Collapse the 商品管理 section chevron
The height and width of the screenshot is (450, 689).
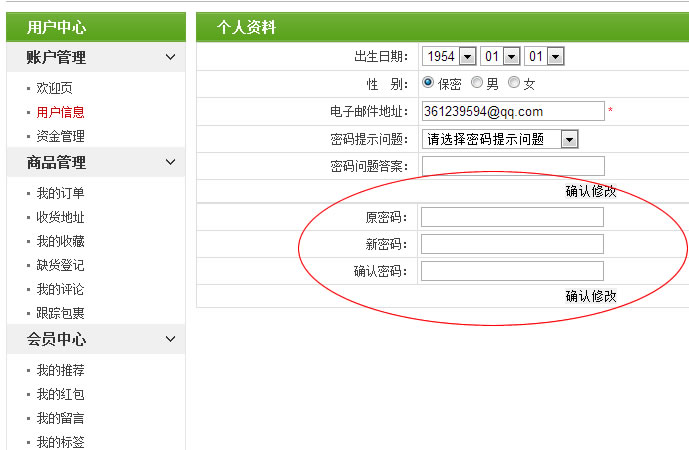170,162
